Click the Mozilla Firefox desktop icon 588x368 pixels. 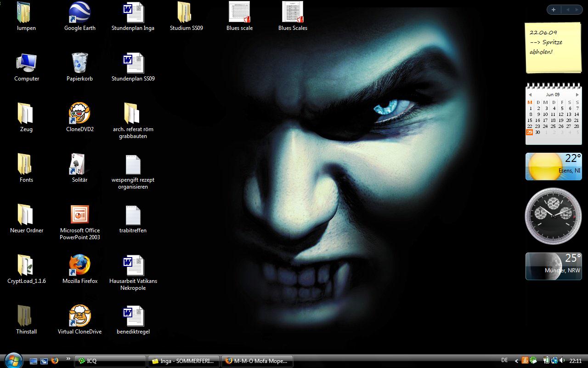pyautogui.click(x=79, y=266)
